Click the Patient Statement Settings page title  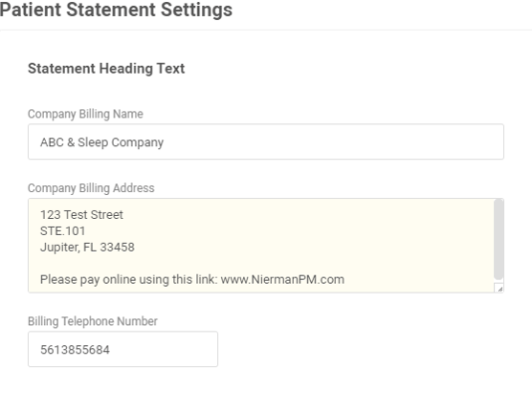tap(116, 10)
